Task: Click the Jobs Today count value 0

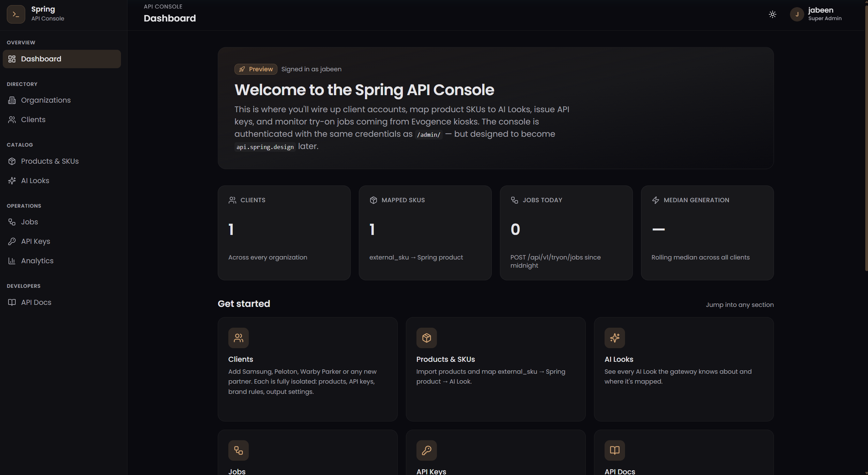Action: [515, 229]
